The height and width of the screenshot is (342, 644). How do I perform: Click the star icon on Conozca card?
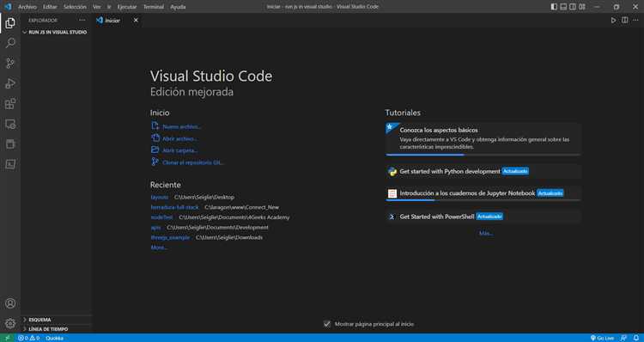(390, 127)
